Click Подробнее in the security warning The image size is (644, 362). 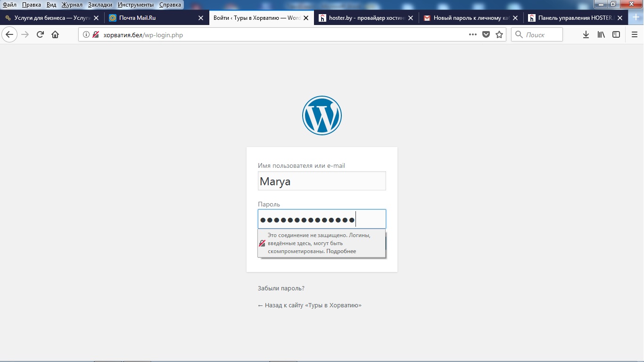click(341, 251)
